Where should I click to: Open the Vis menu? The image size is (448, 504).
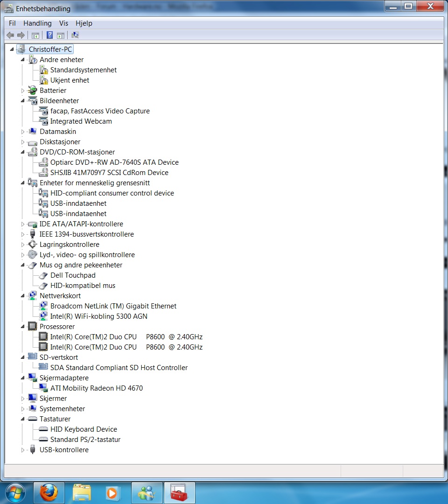(x=63, y=23)
